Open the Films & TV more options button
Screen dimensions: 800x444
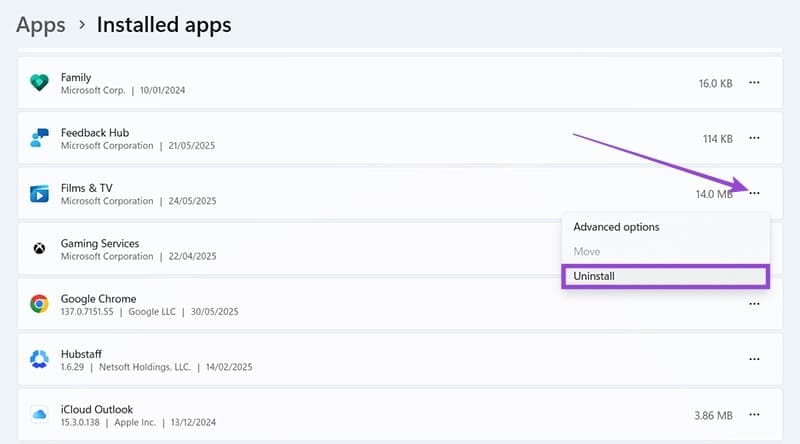click(754, 193)
